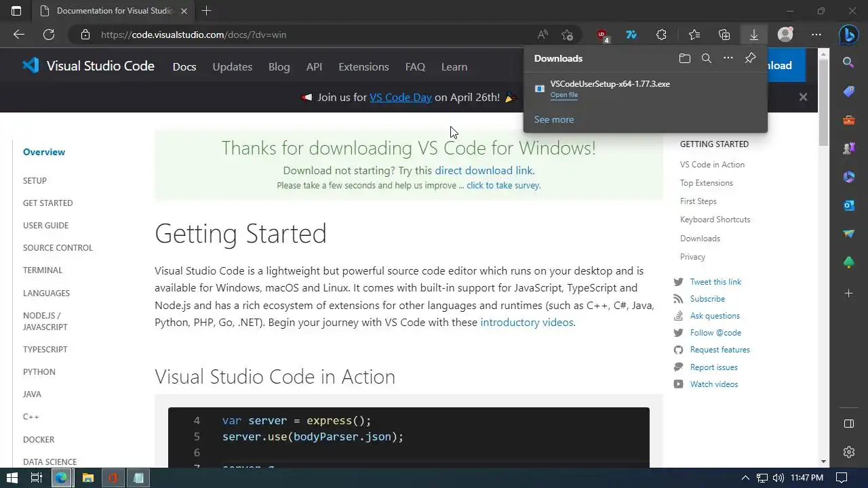Click the browser back arrow
The height and width of the screenshot is (488, 868).
19,35
